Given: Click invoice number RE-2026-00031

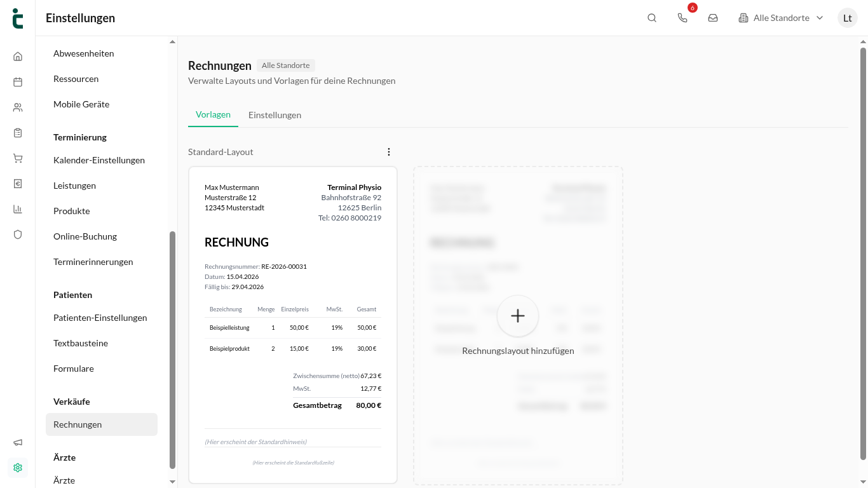Looking at the screenshot, I should tap(284, 267).
